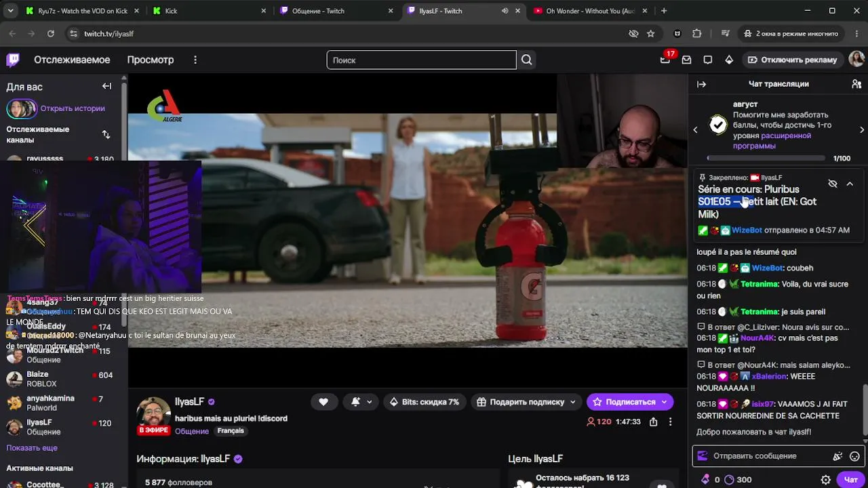868x488 pixels.
Task: Open the media controls icon in toolbar
Action: 725,34
